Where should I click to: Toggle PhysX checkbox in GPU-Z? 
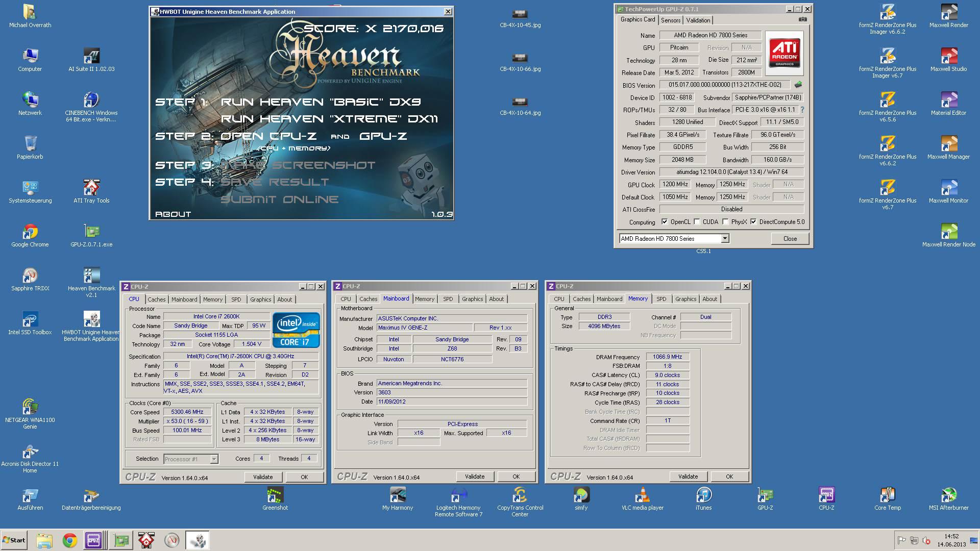point(725,222)
